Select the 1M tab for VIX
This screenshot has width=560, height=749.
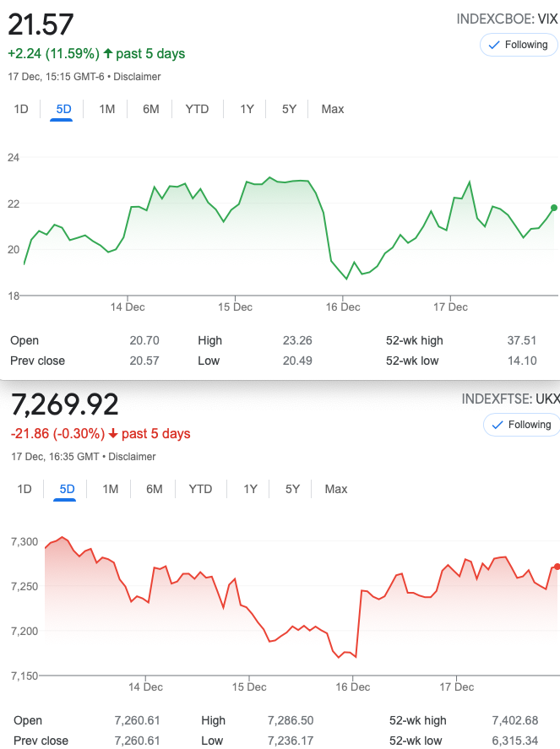107,110
